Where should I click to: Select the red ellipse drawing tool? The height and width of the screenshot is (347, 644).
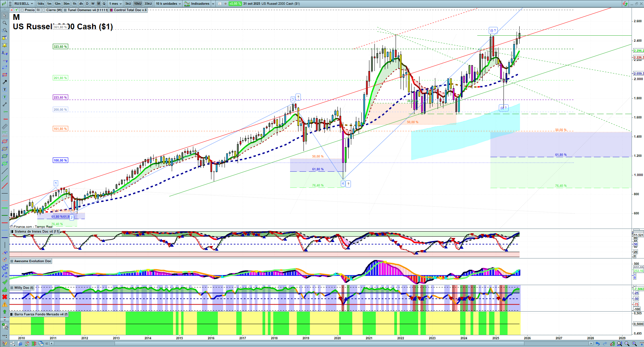pyautogui.click(x=5, y=141)
